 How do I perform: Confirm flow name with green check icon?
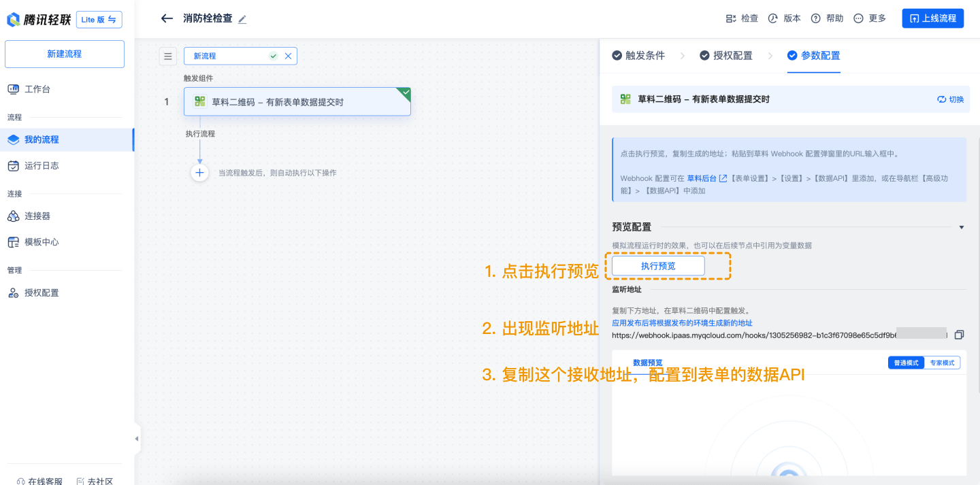[x=274, y=56]
